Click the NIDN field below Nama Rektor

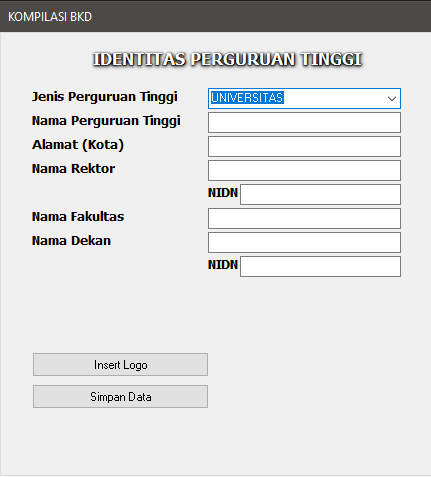[x=320, y=194]
